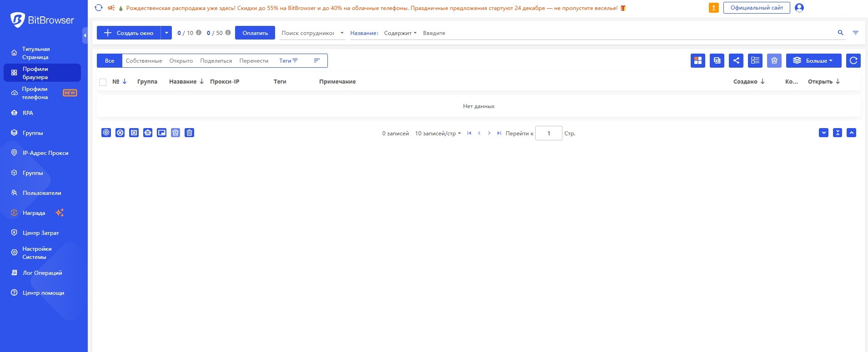Image resolution: width=868 pixels, height=352 pixels.
Task: Click the magnifier search icon
Action: tap(840, 33)
